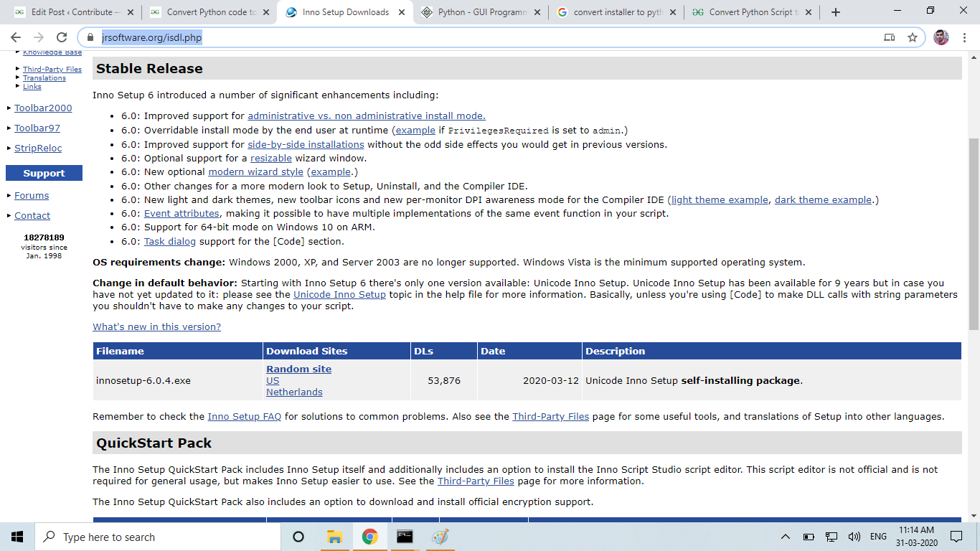Download from the Random site link
980x551 pixels.
click(x=298, y=369)
